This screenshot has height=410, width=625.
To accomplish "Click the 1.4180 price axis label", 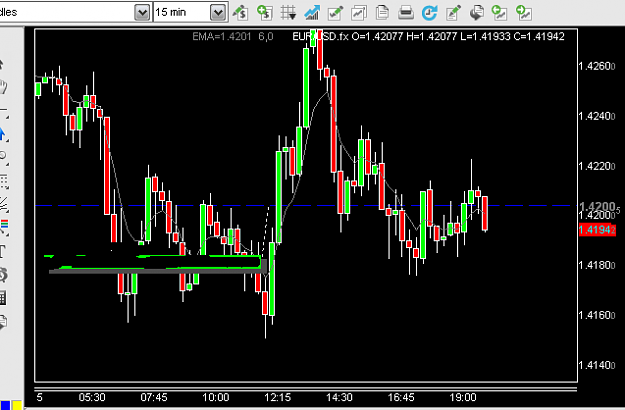I will point(597,265).
